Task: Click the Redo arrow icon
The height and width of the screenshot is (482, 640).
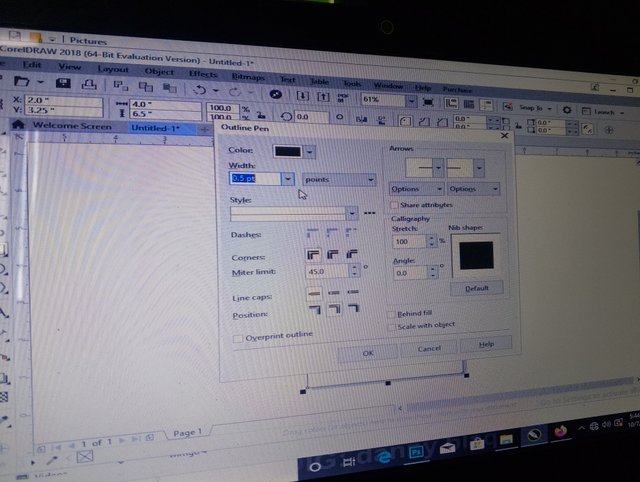Action: [x=234, y=92]
